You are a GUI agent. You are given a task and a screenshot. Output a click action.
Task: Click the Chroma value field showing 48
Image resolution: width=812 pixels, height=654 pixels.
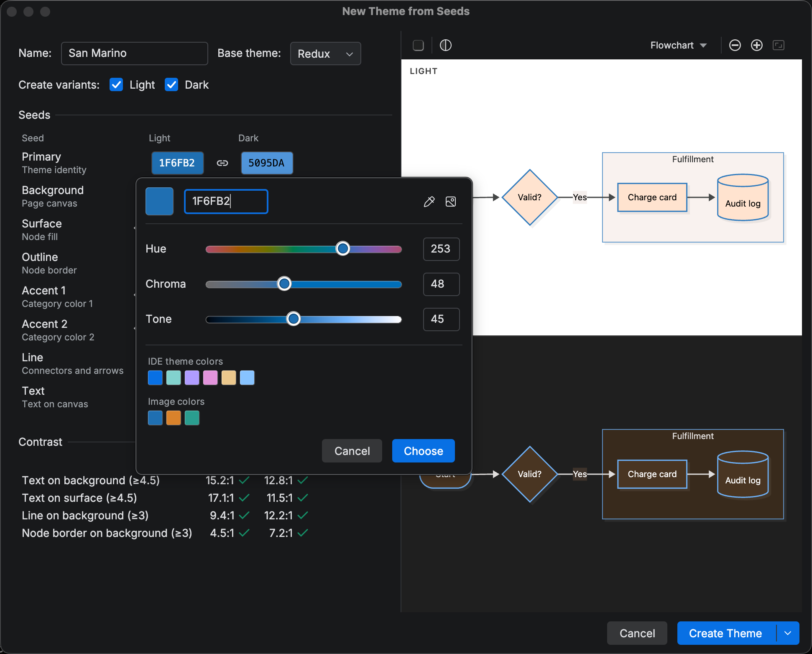tap(441, 284)
